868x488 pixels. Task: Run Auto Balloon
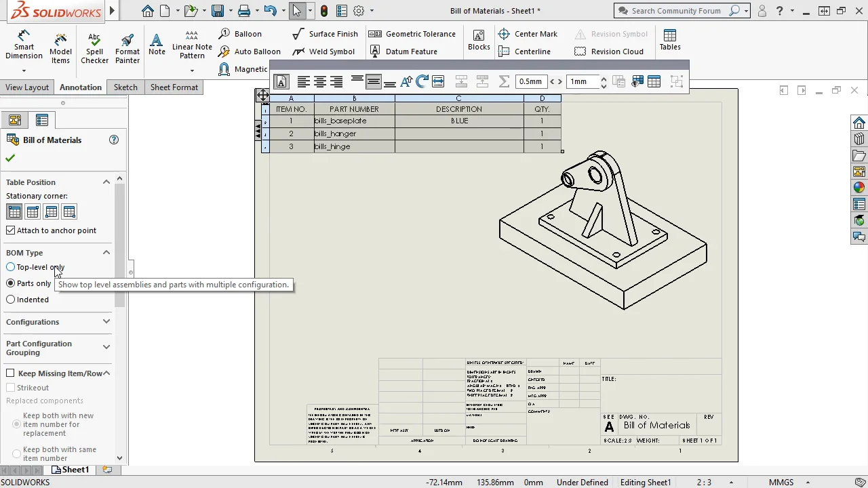tap(250, 52)
